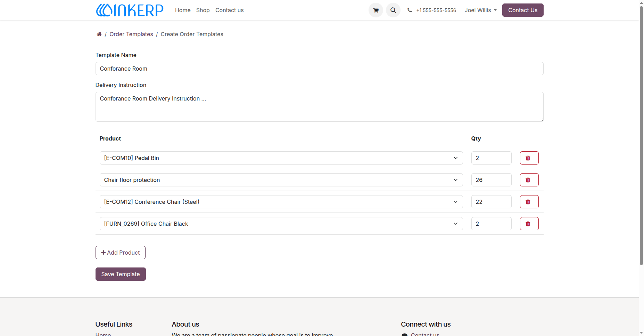
Task: Click the Useful Links footer heading
Action: coord(114,324)
